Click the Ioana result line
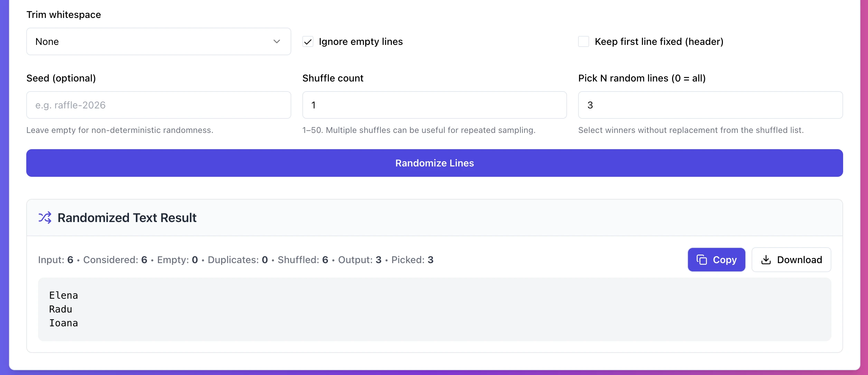This screenshot has height=375, width=868. [64, 323]
